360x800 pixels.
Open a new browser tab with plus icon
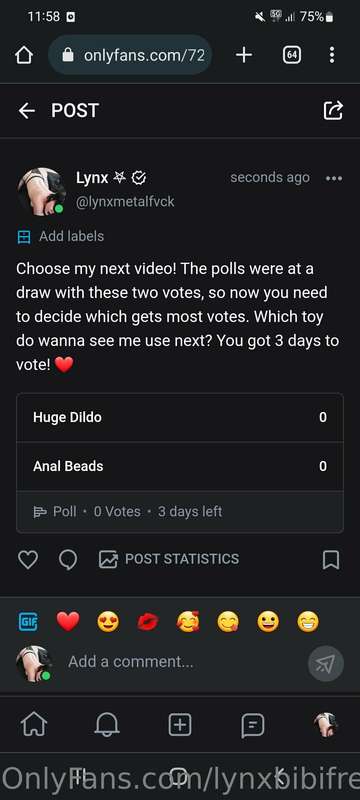pos(244,55)
